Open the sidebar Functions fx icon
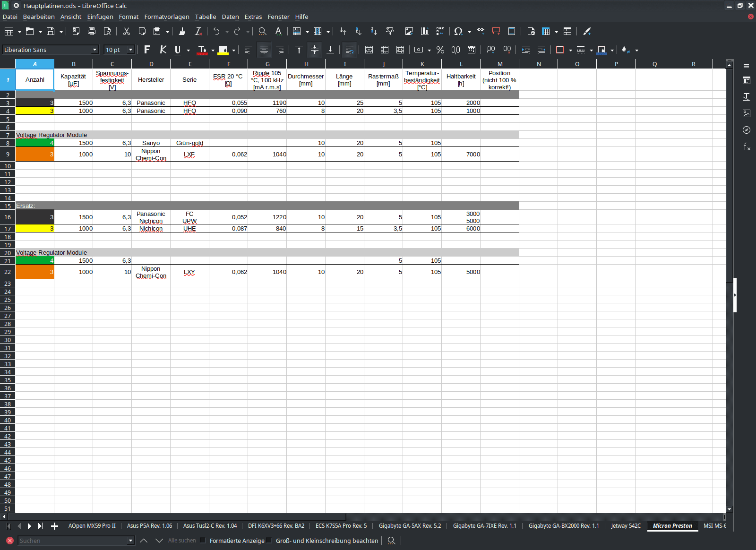Screen dimensions: 756x550 (x=747, y=146)
